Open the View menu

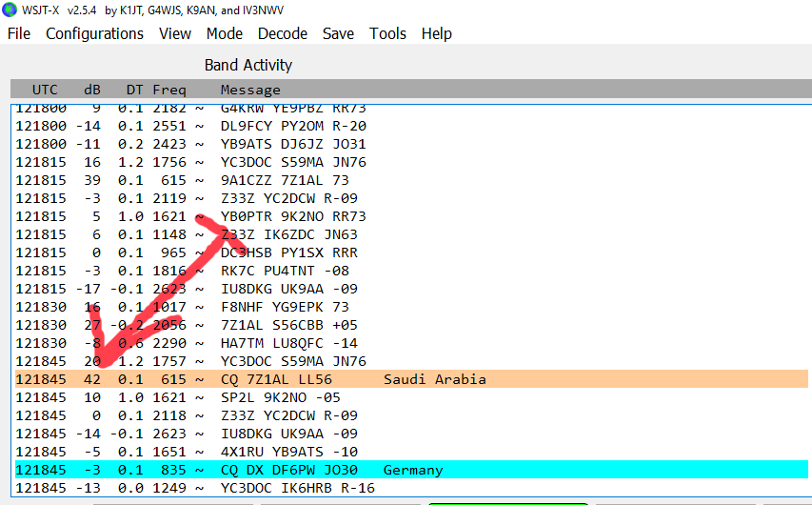(x=175, y=33)
